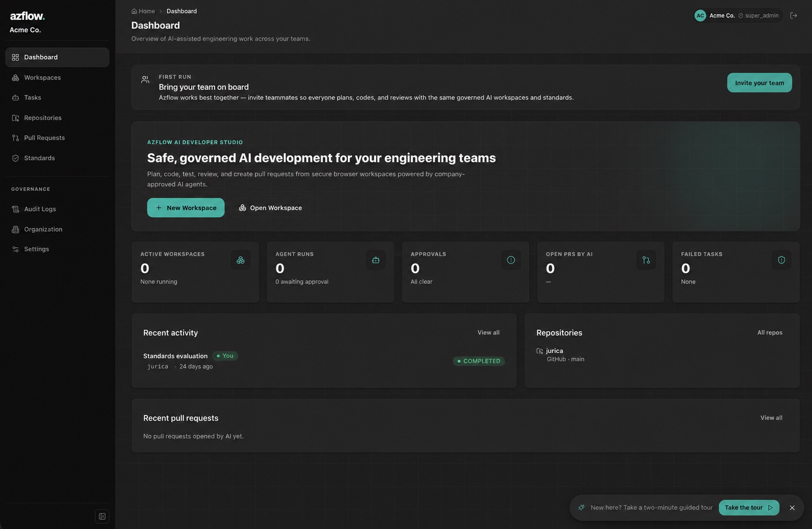The image size is (812, 529).
Task: Click the Open Workspace button
Action: [x=270, y=208]
